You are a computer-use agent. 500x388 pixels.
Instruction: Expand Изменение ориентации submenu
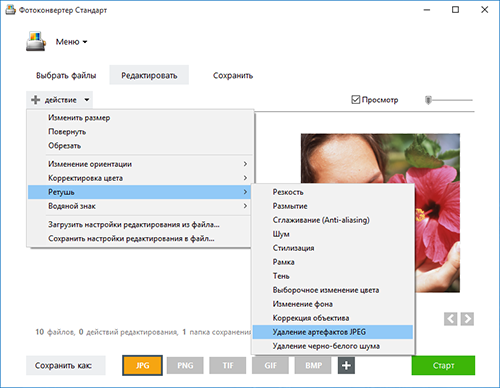point(140,164)
